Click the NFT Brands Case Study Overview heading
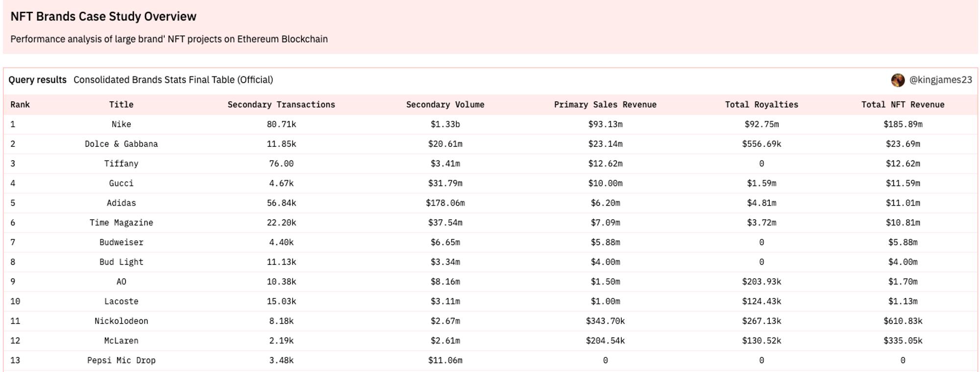980x372 pixels. coord(103,17)
